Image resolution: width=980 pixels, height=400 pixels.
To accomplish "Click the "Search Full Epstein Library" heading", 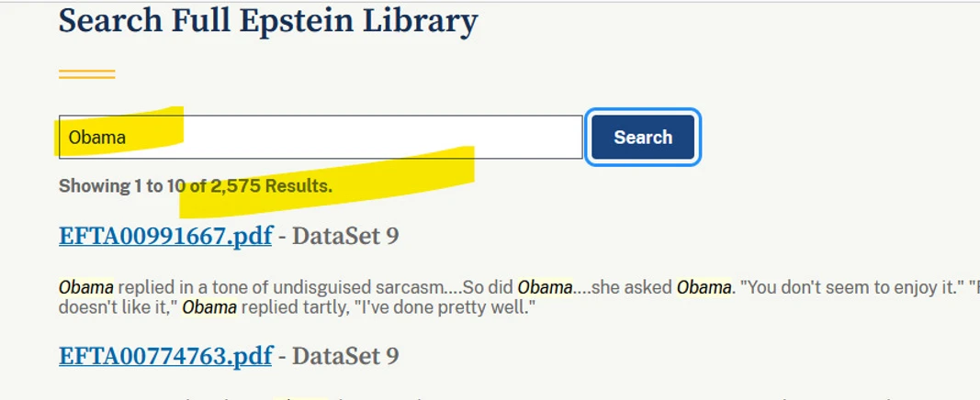I will [268, 20].
